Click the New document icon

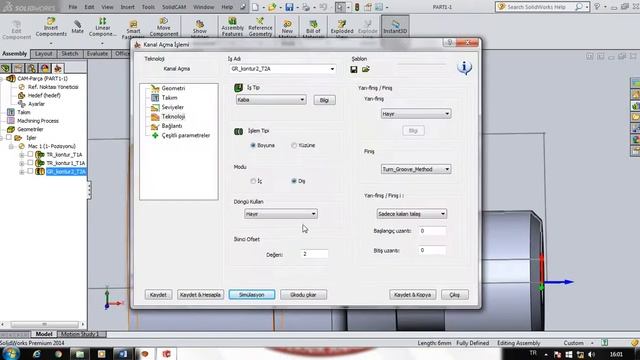point(255,7)
